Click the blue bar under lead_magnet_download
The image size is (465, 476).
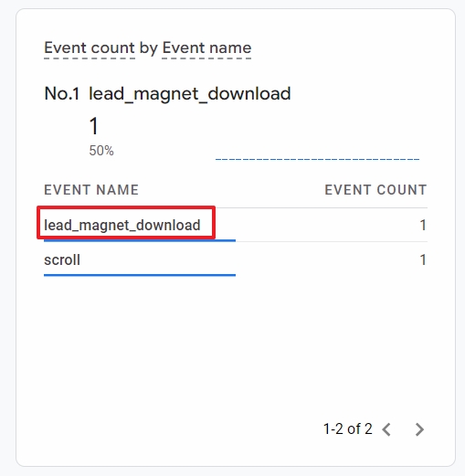coord(140,240)
